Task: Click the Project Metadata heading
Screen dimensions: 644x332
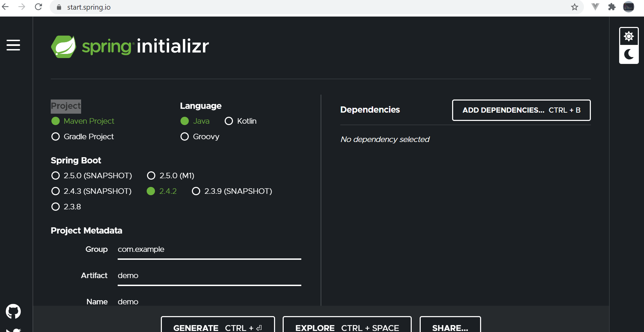Action: click(x=87, y=230)
